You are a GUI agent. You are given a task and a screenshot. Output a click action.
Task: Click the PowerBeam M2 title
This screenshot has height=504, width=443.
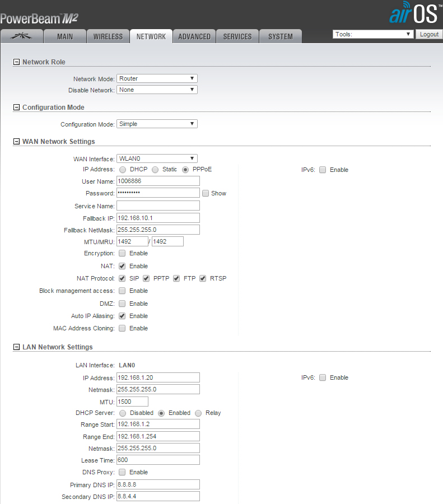[x=39, y=18]
